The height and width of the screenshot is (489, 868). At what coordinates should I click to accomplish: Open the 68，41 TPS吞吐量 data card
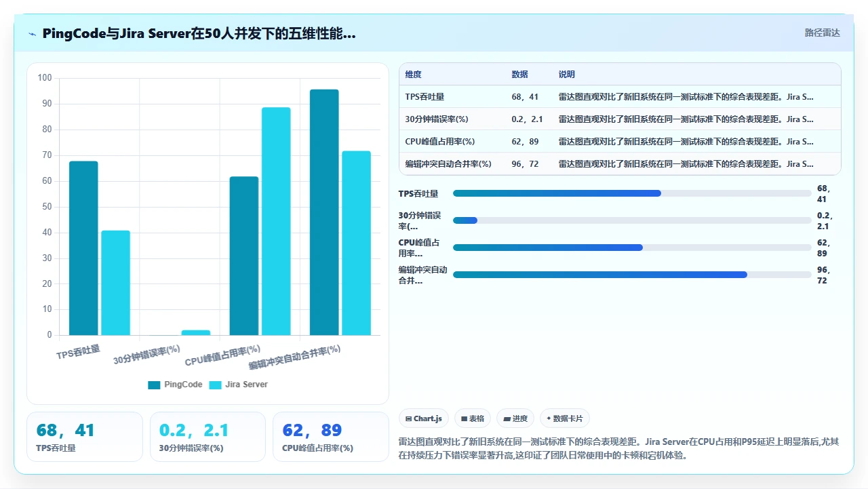85,437
